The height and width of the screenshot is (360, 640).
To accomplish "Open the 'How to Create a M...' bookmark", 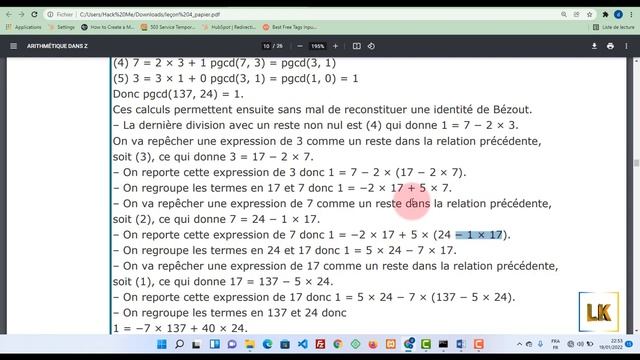I will coord(107,27).
